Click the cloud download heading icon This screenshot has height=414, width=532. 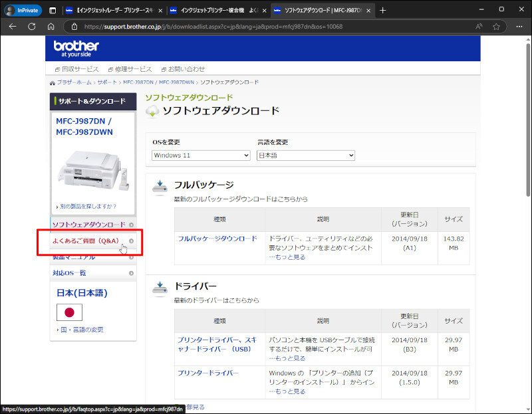pyautogui.click(x=152, y=111)
